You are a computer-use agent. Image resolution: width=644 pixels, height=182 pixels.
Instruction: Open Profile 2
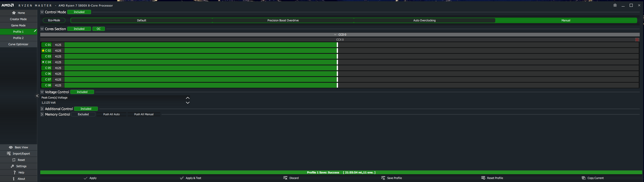click(x=18, y=38)
